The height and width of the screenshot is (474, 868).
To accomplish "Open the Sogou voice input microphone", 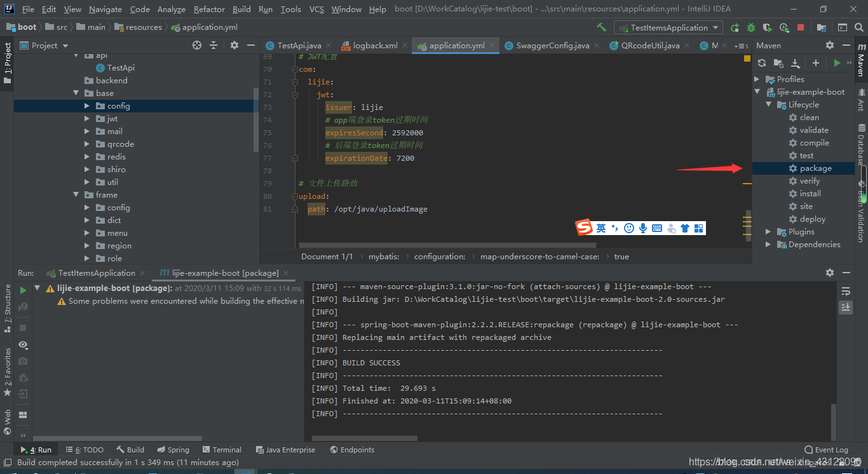I will tap(643, 228).
